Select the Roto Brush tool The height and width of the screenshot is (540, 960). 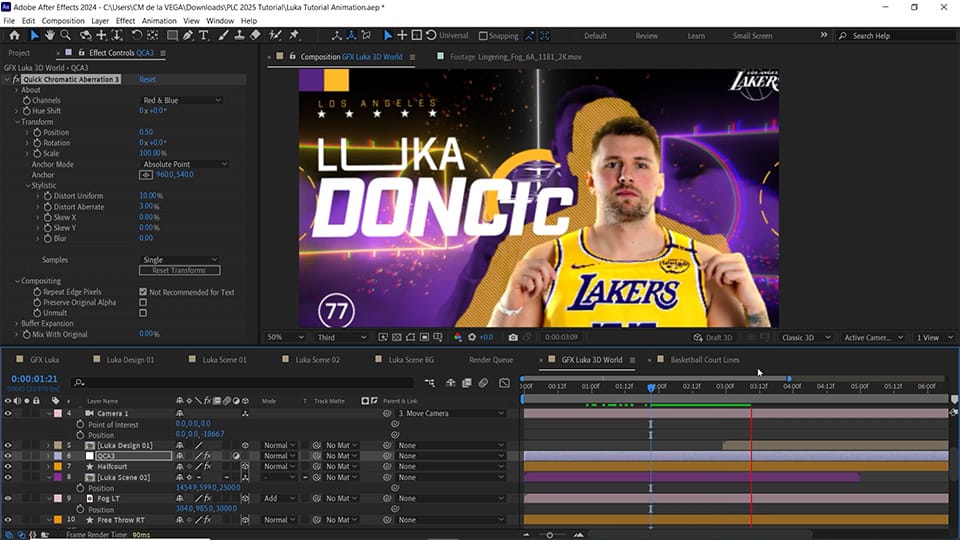tap(276, 36)
